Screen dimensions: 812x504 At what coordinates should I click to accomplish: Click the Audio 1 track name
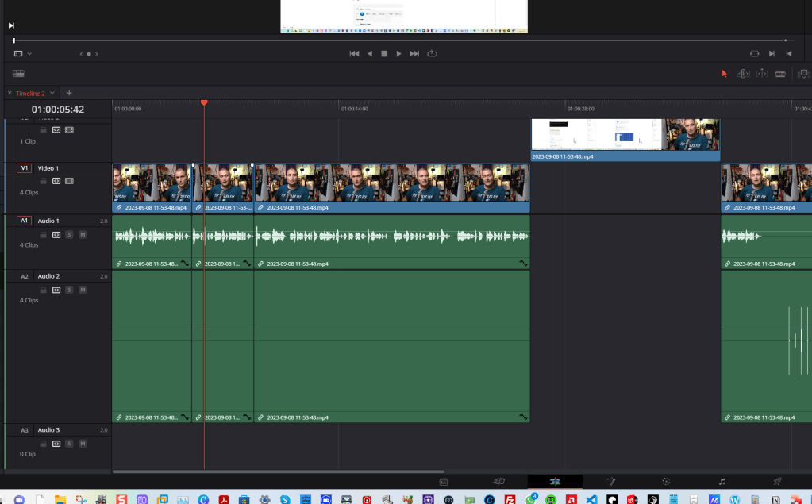pos(48,221)
